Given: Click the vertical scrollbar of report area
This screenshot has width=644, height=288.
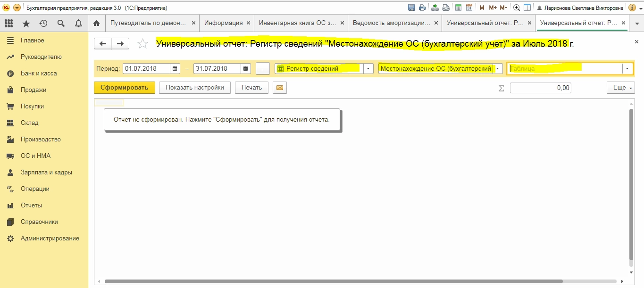Looking at the screenshot, I should (x=631, y=185).
